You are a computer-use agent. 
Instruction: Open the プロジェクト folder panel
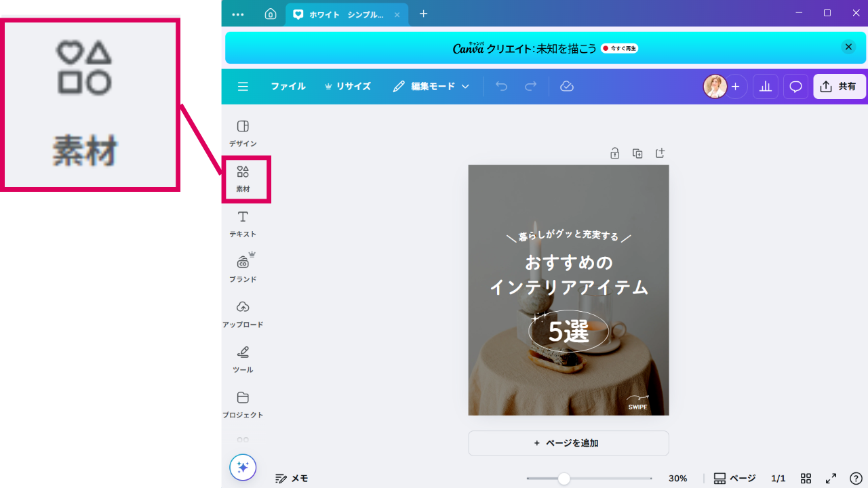point(243,404)
